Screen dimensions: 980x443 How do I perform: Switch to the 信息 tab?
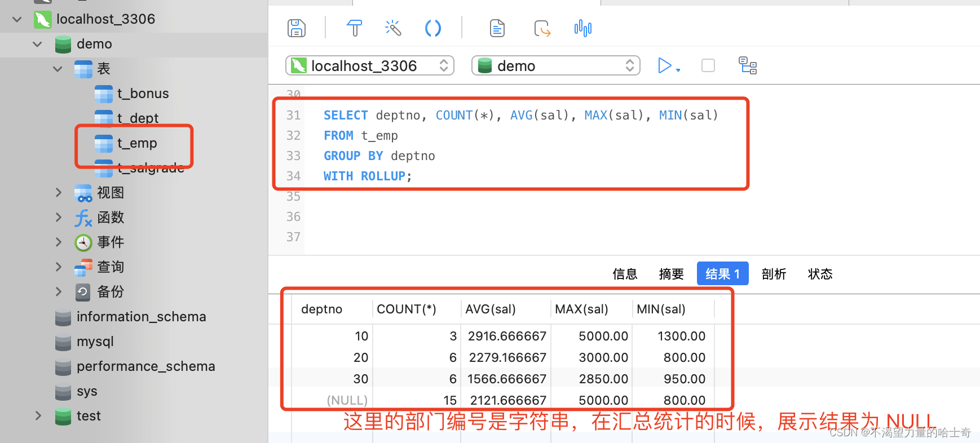(x=625, y=274)
